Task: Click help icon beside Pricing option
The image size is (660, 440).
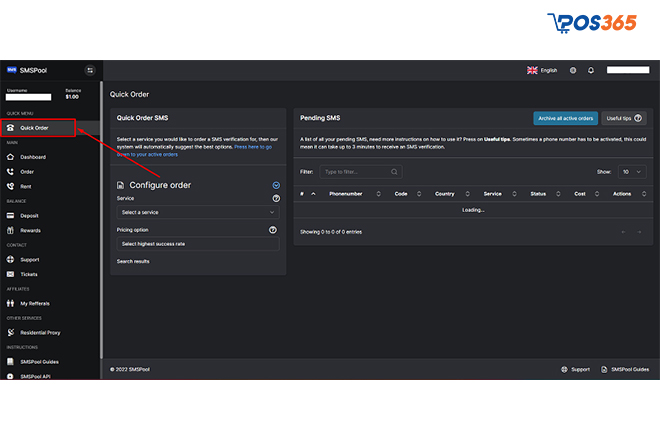Action: click(273, 229)
